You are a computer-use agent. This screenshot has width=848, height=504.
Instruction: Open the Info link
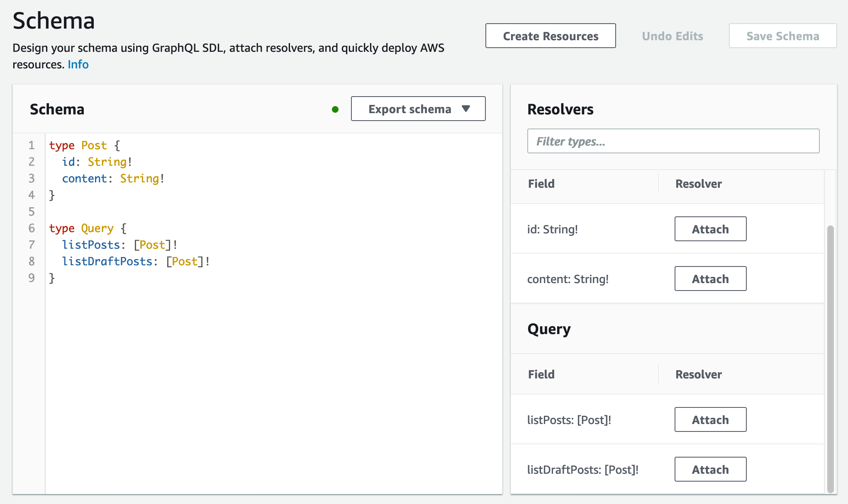coord(78,65)
